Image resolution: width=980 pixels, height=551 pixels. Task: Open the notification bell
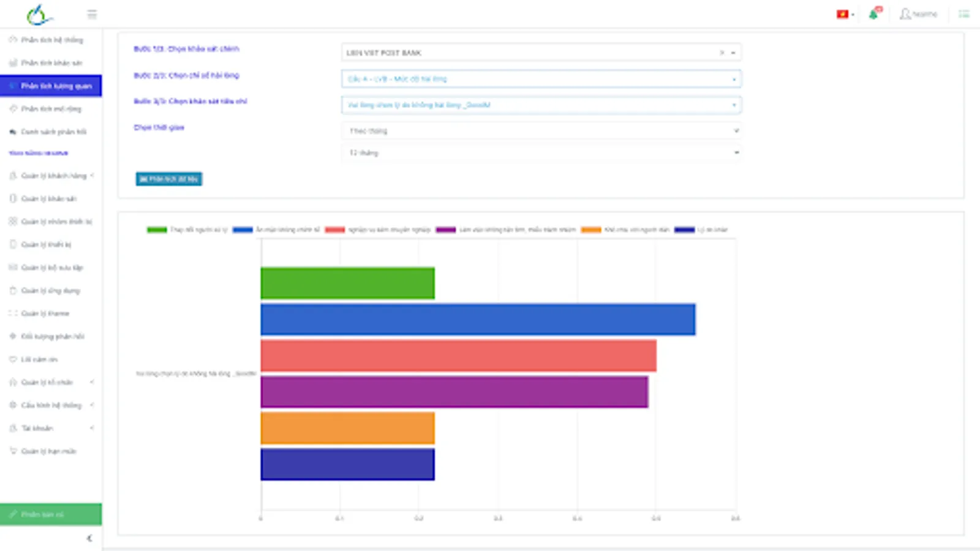click(875, 13)
